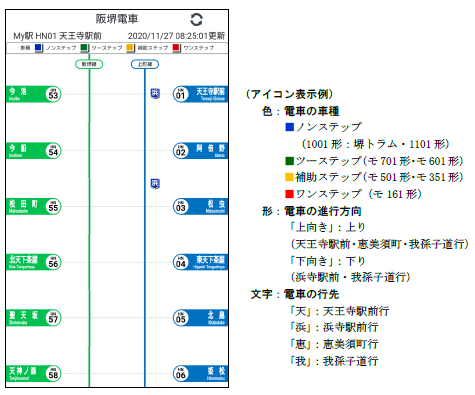Click heading 形:電車の進行方向
The height and width of the screenshot is (395, 475).
[x=312, y=211]
